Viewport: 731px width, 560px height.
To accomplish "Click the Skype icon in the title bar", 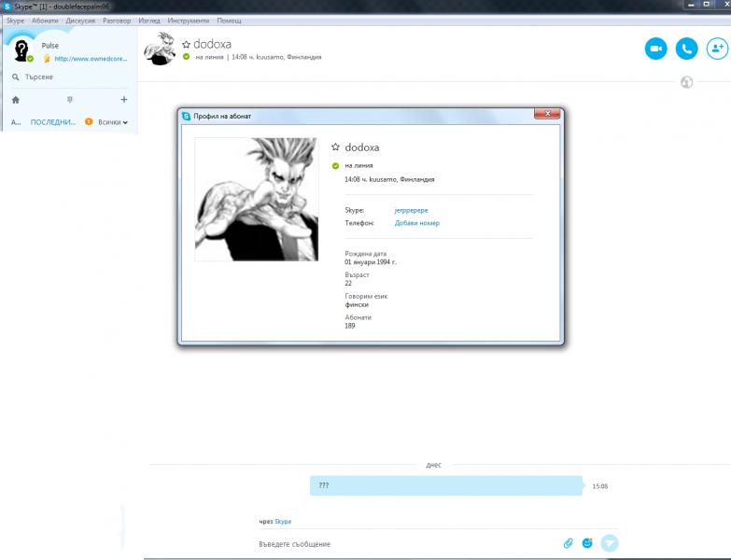I will click(7, 7).
